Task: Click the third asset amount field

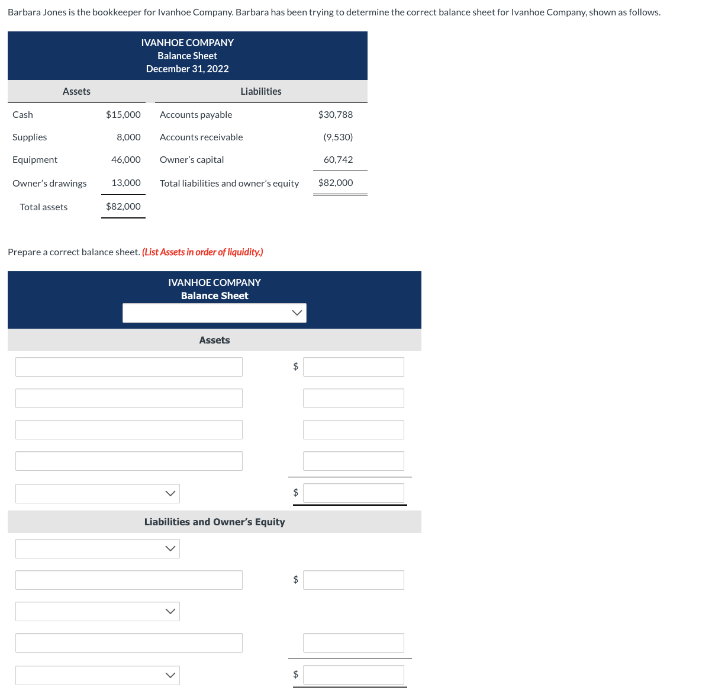Action: pos(353,429)
